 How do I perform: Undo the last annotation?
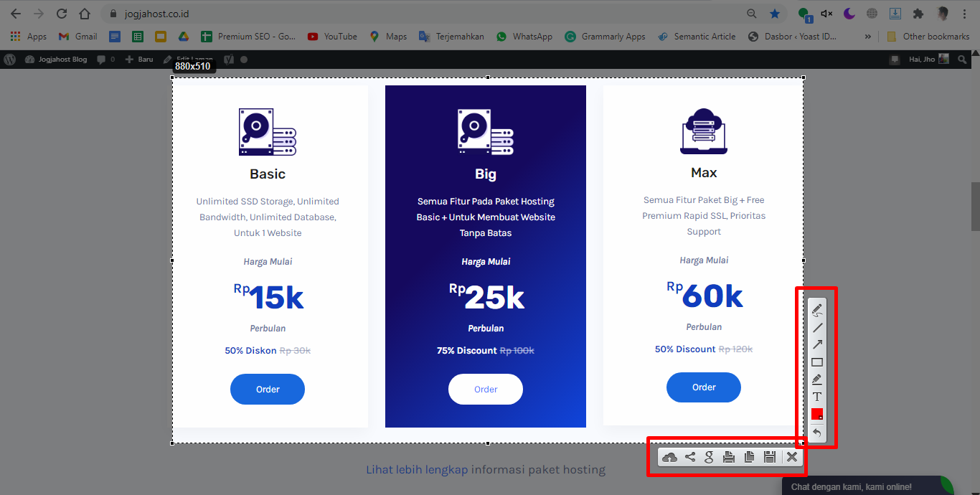click(x=816, y=433)
